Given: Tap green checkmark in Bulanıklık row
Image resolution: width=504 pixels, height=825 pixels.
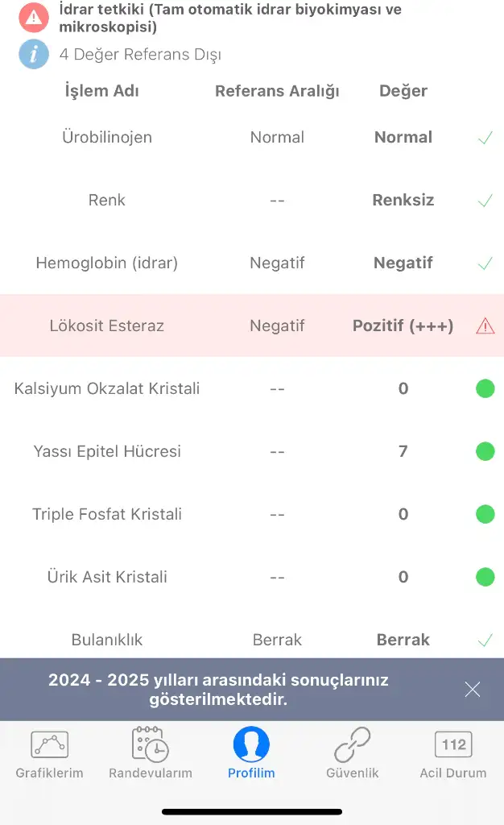Looking at the screenshot, I should click(x=485, y=641).
